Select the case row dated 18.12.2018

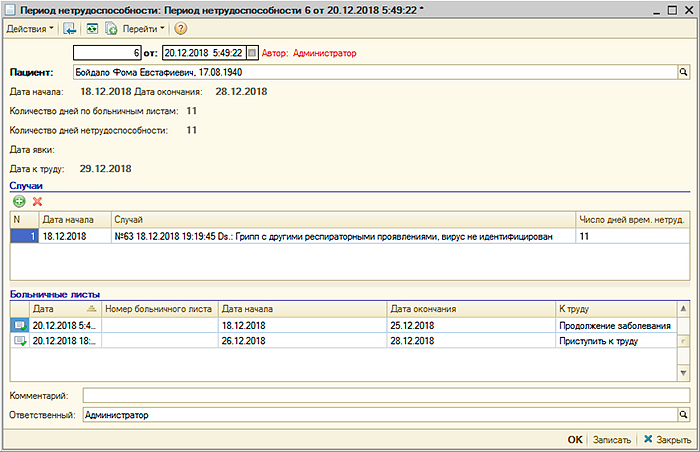tap(300, 236)
